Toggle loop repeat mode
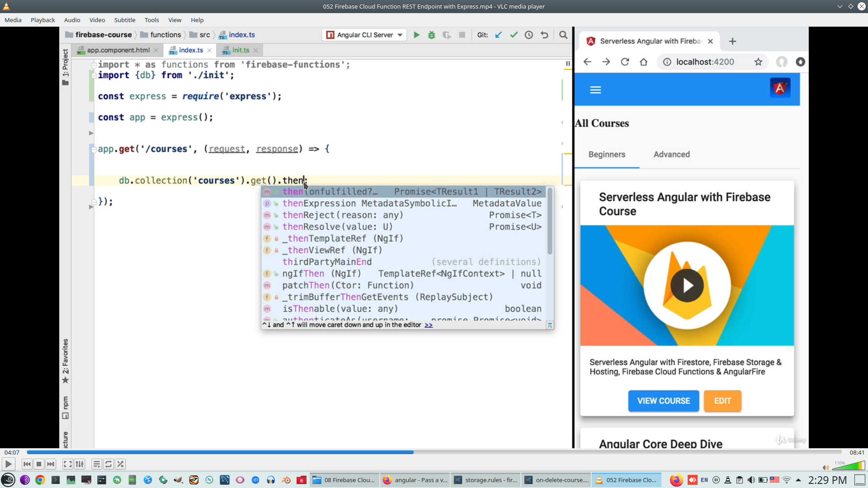Viewport: 868px width, 488px height. 108,464
